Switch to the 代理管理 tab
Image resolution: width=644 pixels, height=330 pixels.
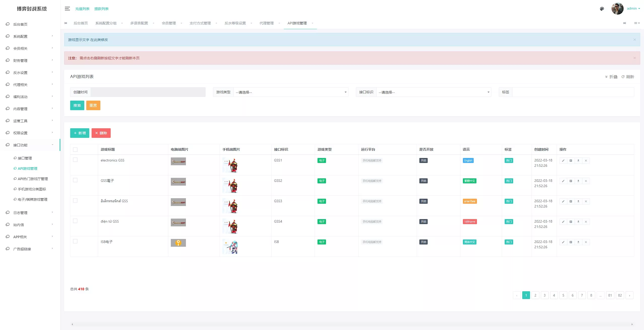(x=266, y=23)
